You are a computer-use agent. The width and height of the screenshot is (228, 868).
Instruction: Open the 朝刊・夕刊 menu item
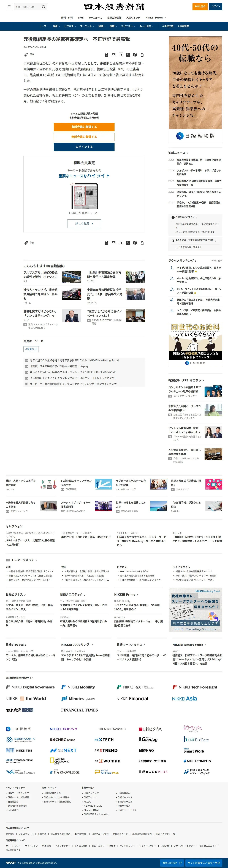pos(67,17)
